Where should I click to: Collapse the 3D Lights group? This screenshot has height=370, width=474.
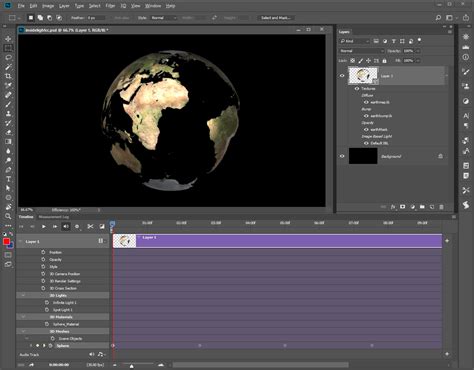click(23, 295)
